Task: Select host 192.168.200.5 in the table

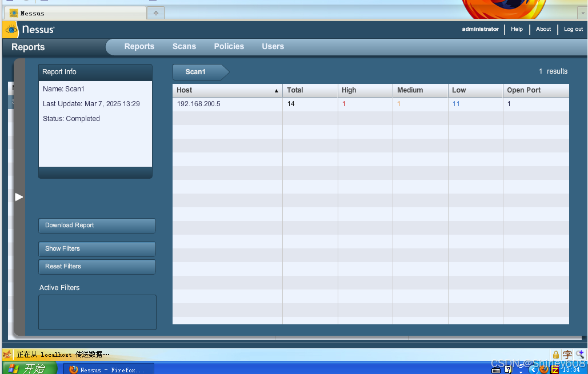Action: (x=198, y=104)
